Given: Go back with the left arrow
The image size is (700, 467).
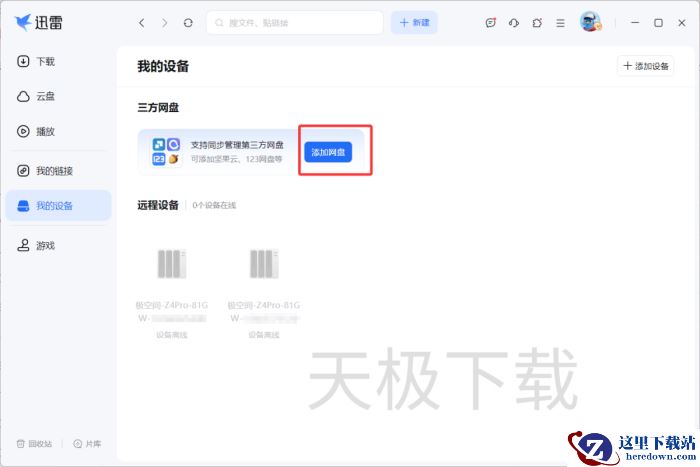Looking at the screenshot, I should pos(142,23).
